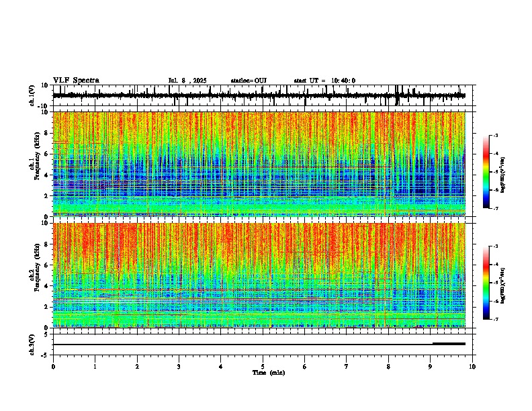The image size is (532, 411).
Task: Click the "Time (min)" x-axis label
Action: click(269, 373)
